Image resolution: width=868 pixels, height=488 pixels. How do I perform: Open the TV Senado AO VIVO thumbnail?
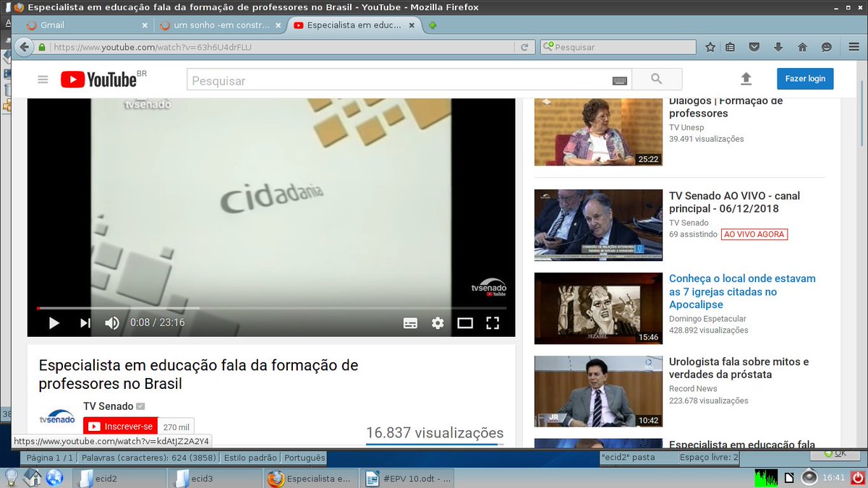coord(598,225)
